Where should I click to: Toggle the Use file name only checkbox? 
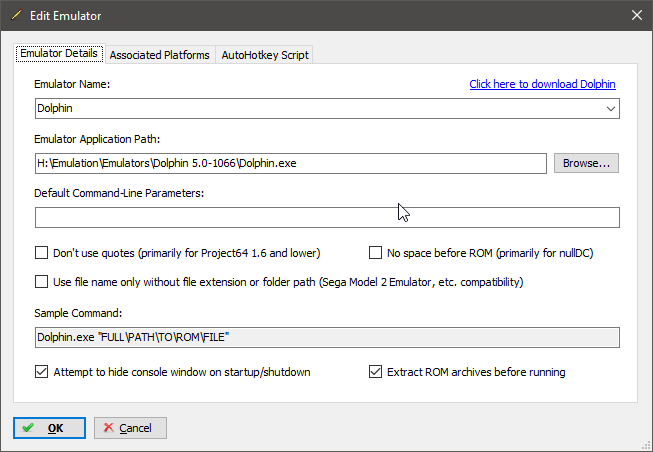tap(41, 282)
